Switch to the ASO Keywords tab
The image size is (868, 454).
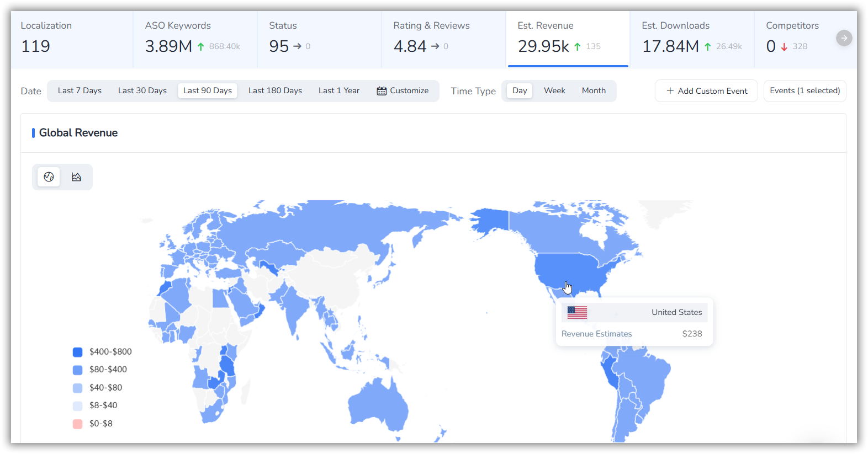click(194, 39)
